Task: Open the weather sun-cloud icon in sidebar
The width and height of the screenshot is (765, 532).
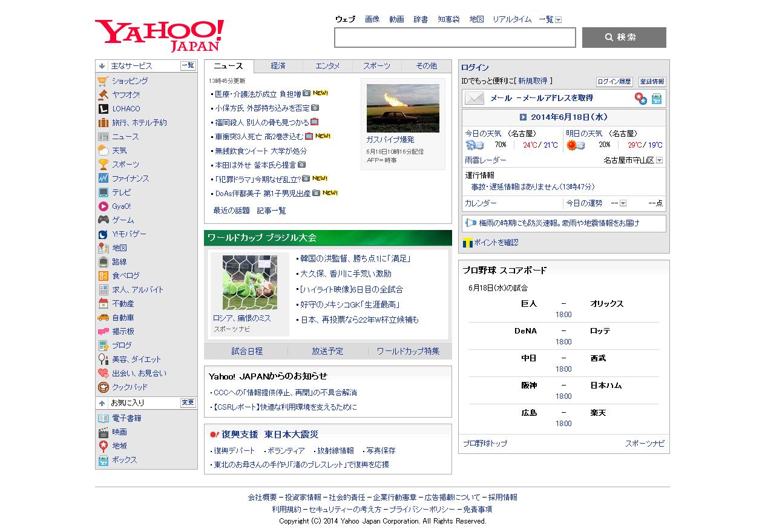Action: [103, 151]
